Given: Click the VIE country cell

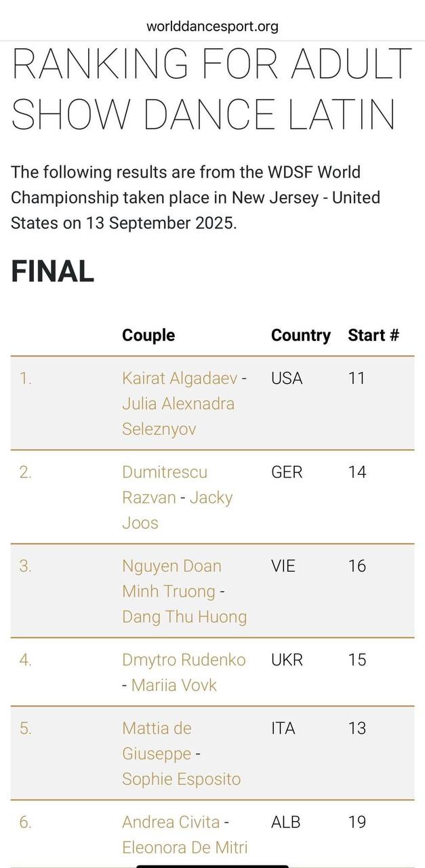Looking at the screenshot, I should click(x=283, y=566).
